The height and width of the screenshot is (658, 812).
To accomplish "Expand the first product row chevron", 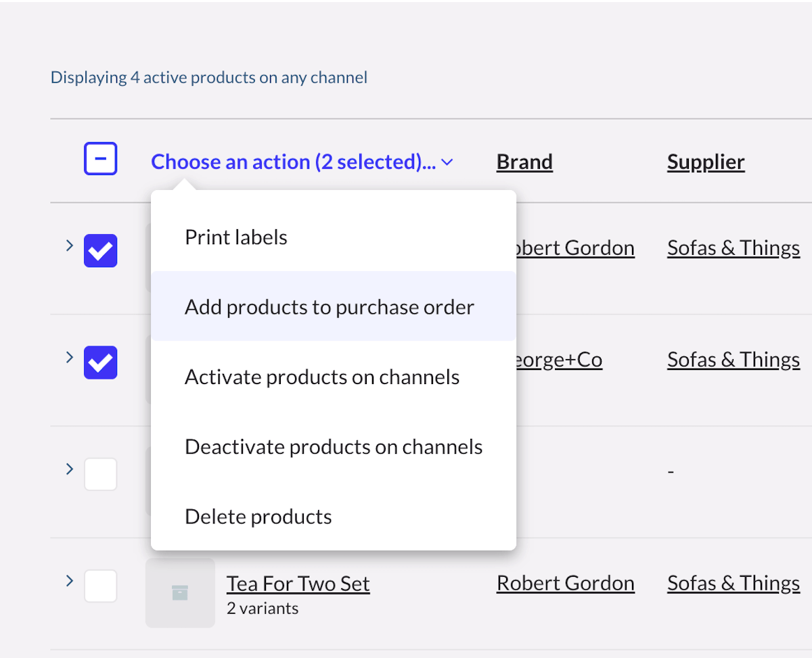I will pos(69,245).
